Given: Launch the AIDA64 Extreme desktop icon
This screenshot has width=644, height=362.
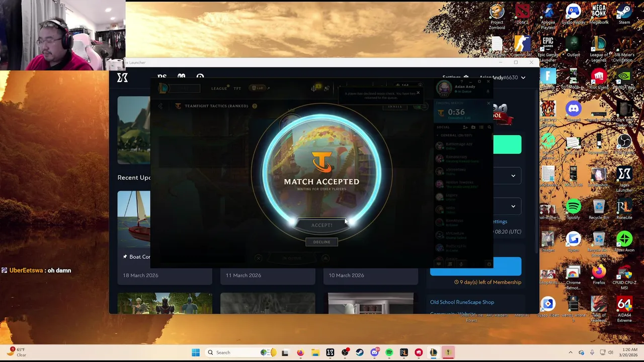Looking at the screenshot, I should point(624,309).
